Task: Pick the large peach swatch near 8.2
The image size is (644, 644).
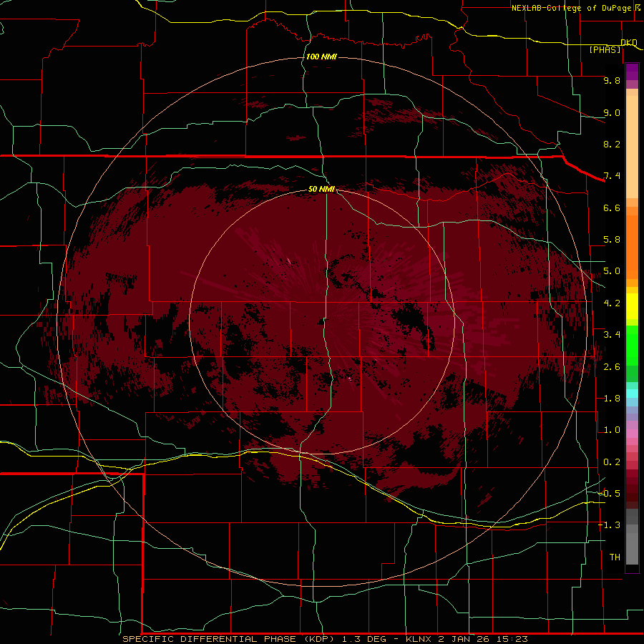Action: pyautogui.click(x=632, y=148)
